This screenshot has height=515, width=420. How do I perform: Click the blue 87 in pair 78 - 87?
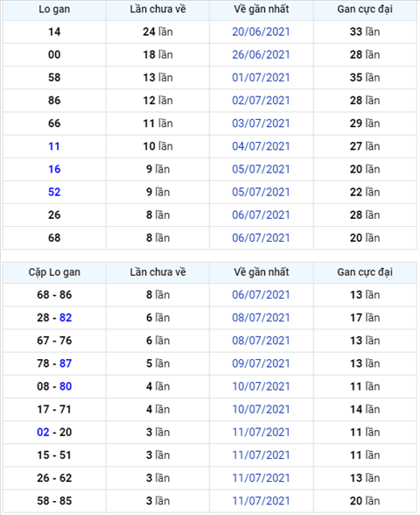coord(66,363)
